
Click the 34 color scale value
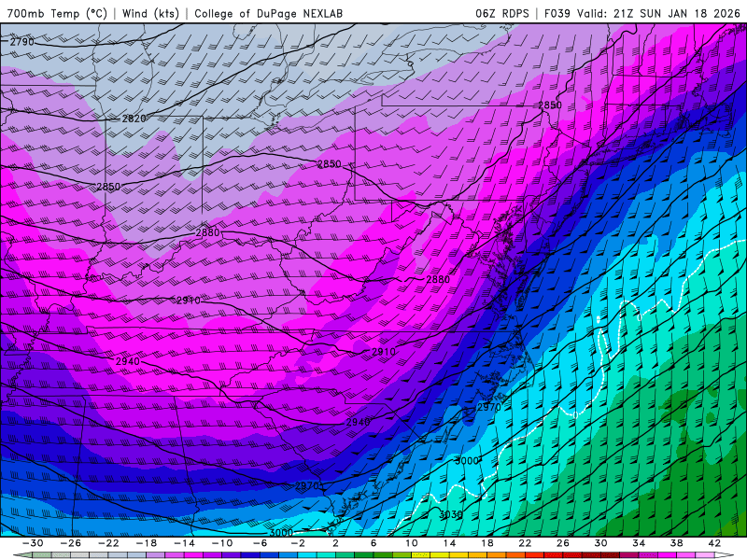pos(639,543)
